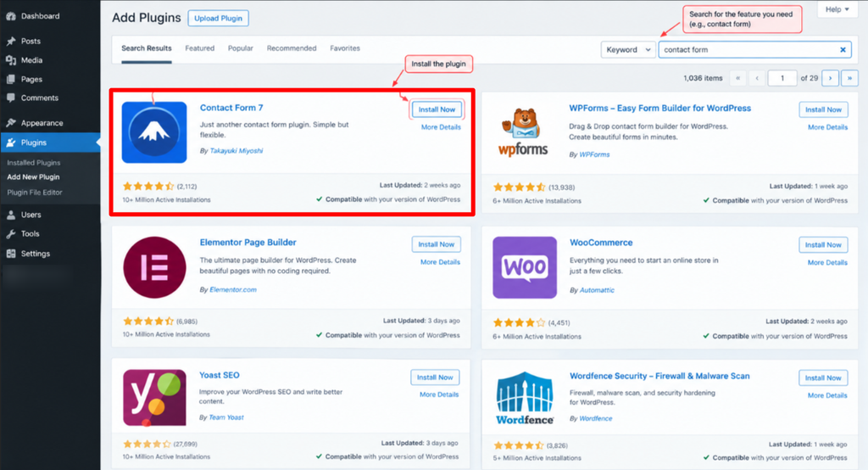The image size is (868, 470).
Task: Click the Pages icon in sidebar
Action: point(11,79)
